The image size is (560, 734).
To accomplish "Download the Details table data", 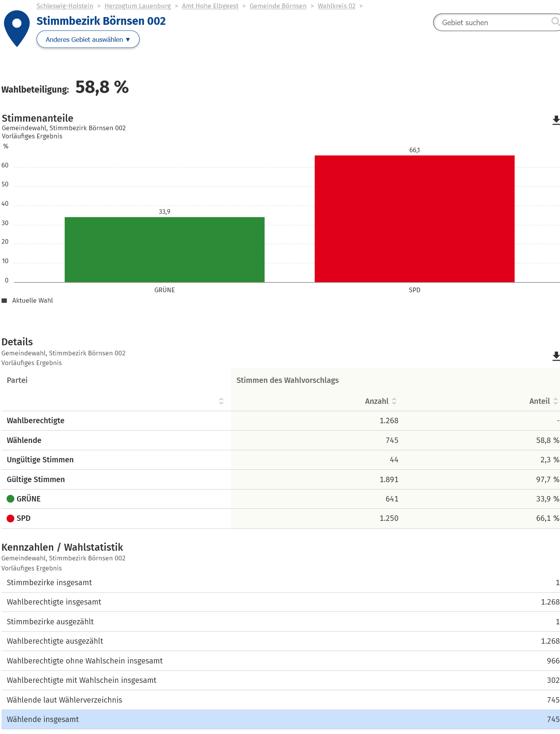I will coord(555,356).
